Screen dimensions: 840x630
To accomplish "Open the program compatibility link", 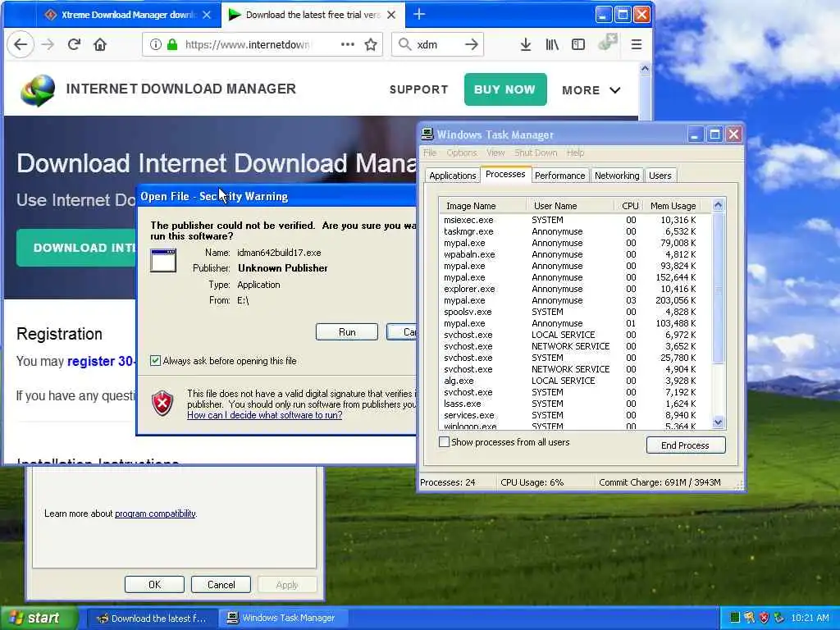I will tap(155, 514).
